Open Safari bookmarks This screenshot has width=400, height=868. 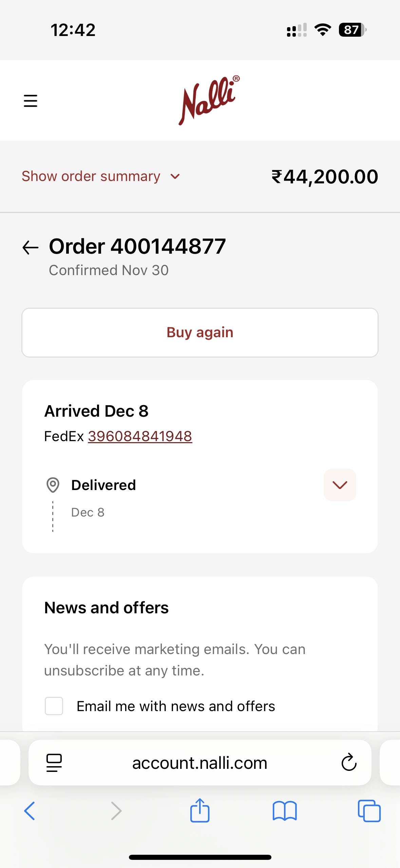285,811
